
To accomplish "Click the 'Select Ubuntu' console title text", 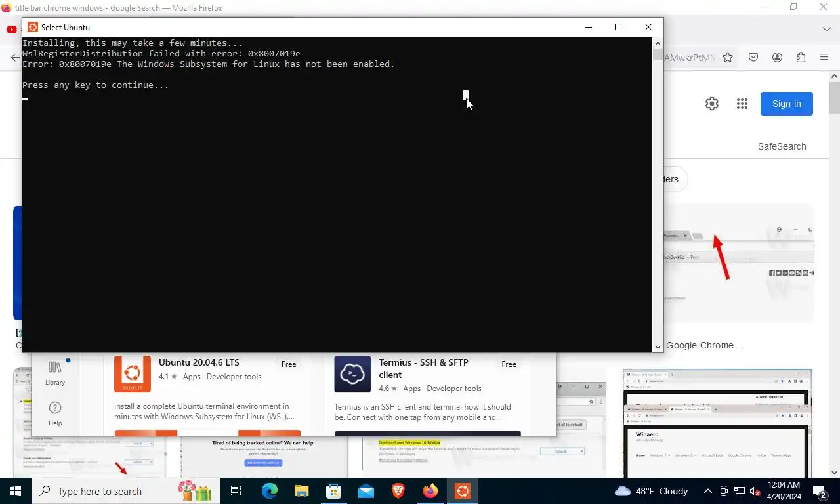I will pyautogui.click(x=66, y=27).
